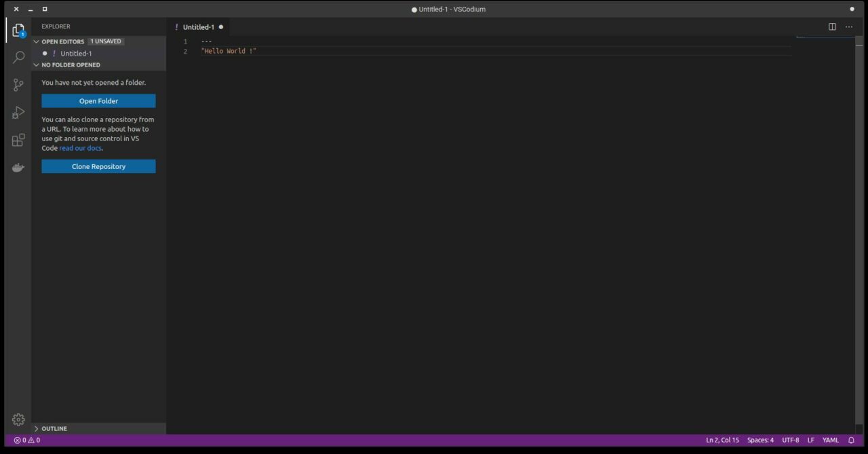Viewport: 868px width, 454px height.
Task: View errors and warnings in status bar
Action: pyautogui.click(x=27, y=440)
